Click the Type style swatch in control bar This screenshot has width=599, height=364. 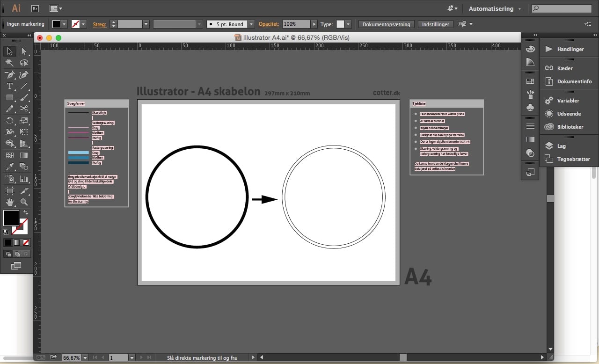[340, 24]
